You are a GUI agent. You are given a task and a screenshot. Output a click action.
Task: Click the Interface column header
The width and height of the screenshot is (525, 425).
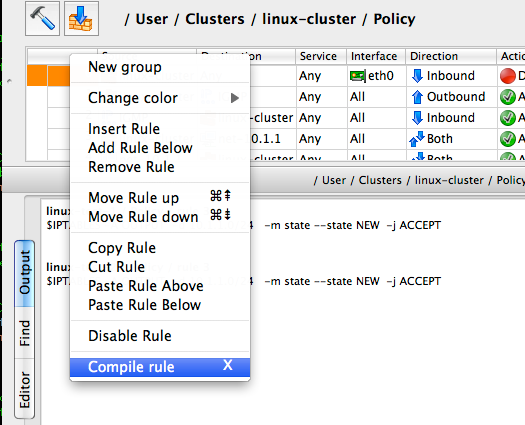(x=376, y=56)
